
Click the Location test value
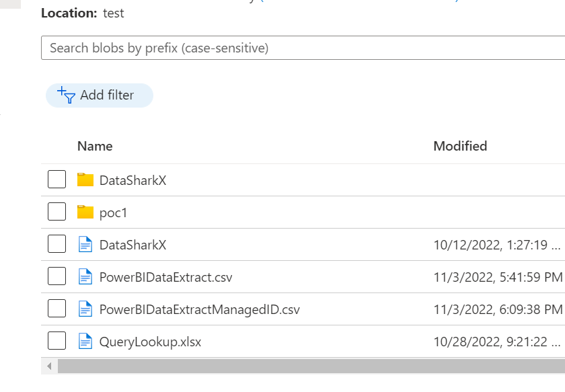114,13
